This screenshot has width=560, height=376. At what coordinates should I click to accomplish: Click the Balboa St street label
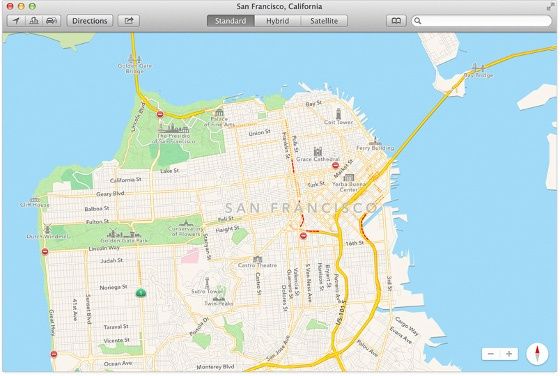[x=97, y=208]
